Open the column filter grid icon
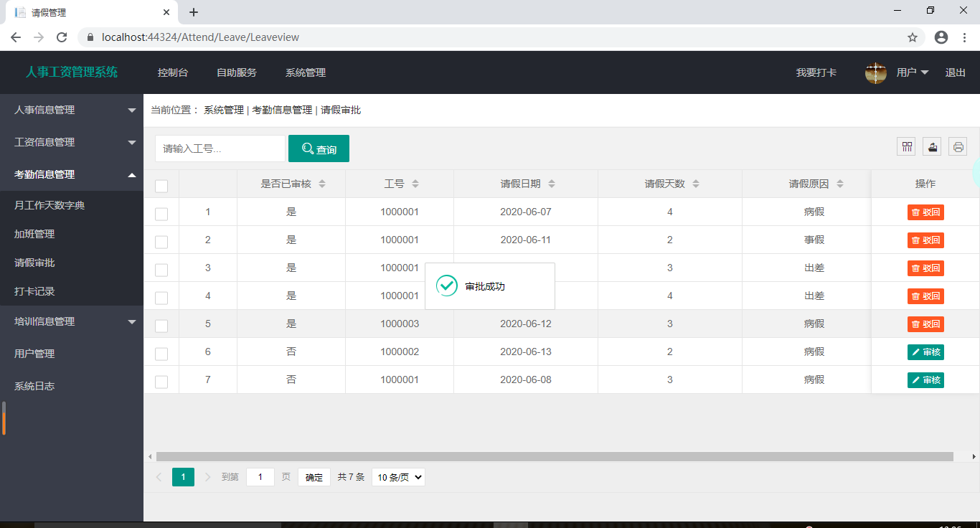Image resolution: width=980 pixels, height=528 pixels. pos(908,146)
